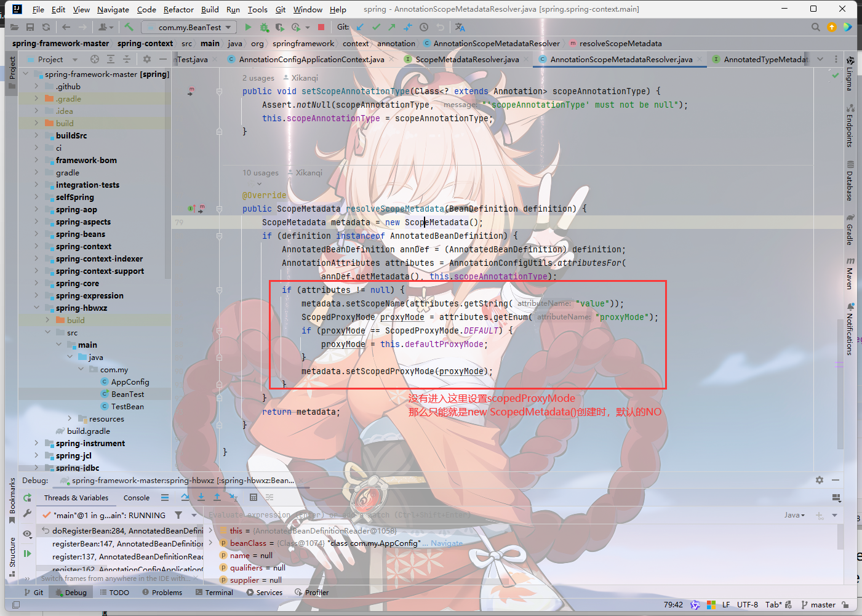This screenshot has height=616, width=862.
Task: Switch to debugger Console tab
Action: (137, 498)
